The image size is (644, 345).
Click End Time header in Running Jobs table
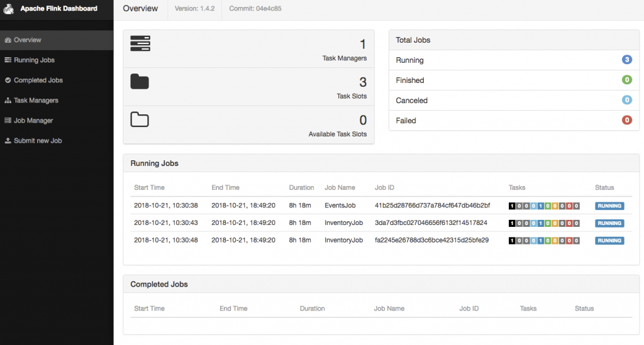pyautogui.click(x=226, y=187)
